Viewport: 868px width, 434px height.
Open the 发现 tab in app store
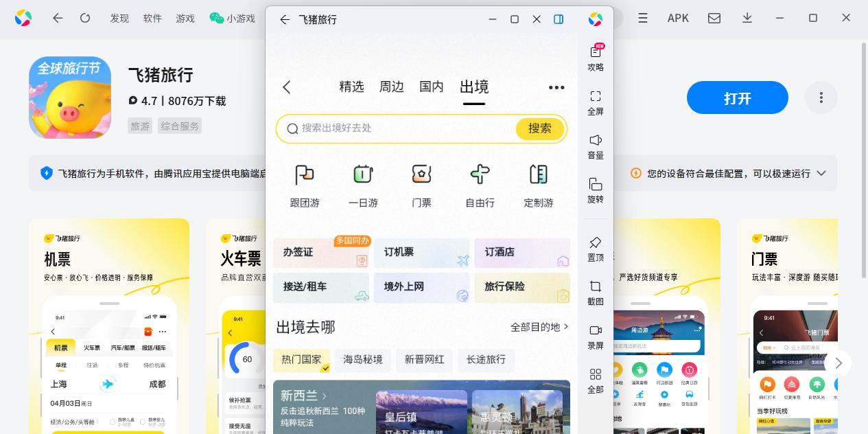pos(119,19)
